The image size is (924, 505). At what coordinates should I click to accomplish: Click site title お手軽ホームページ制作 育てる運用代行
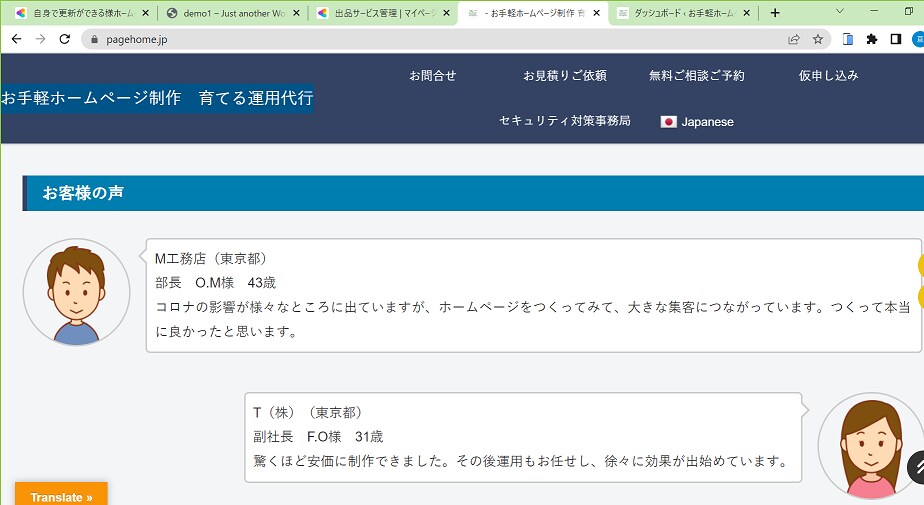pos(157,98)
